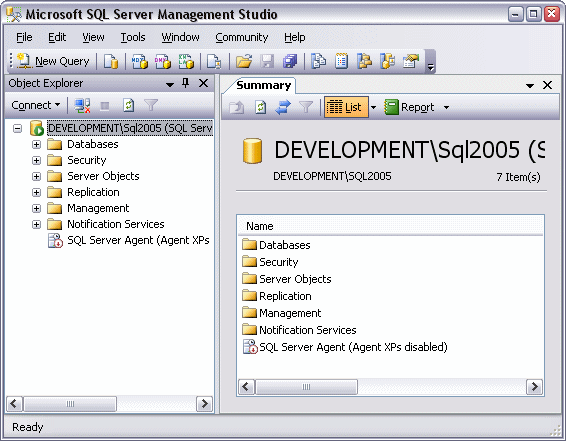
Task: Click Refresh icon in Summary toolbar
Action: point(261,107)
